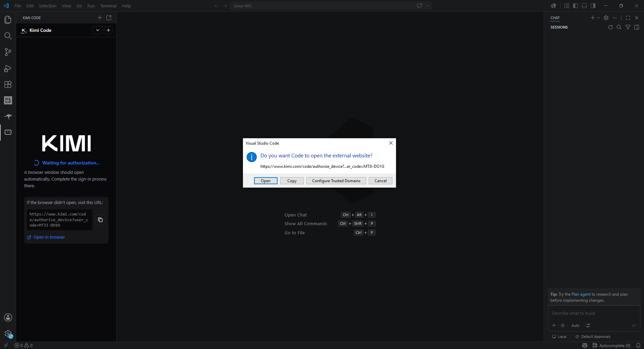Click the copy URL icon in Kimi panel
The image size is (644, 349).
[100, 220]
